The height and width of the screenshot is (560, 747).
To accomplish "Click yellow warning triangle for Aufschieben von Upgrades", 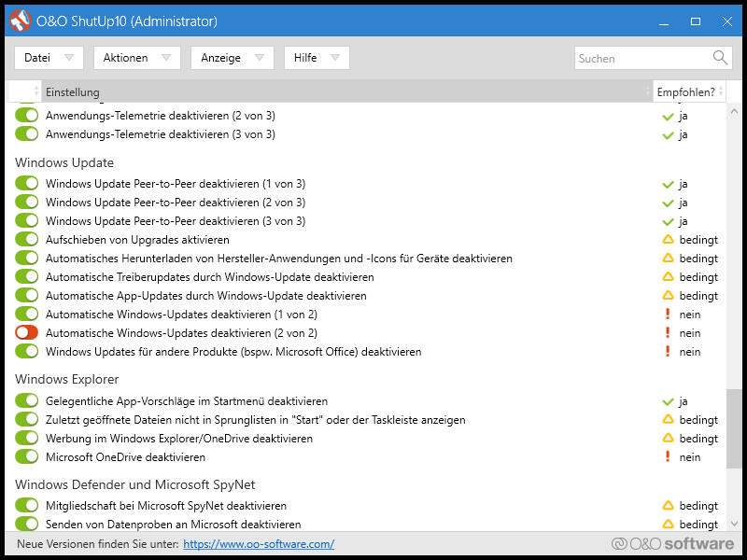I will pyautogui.click(x=668, y=240).
